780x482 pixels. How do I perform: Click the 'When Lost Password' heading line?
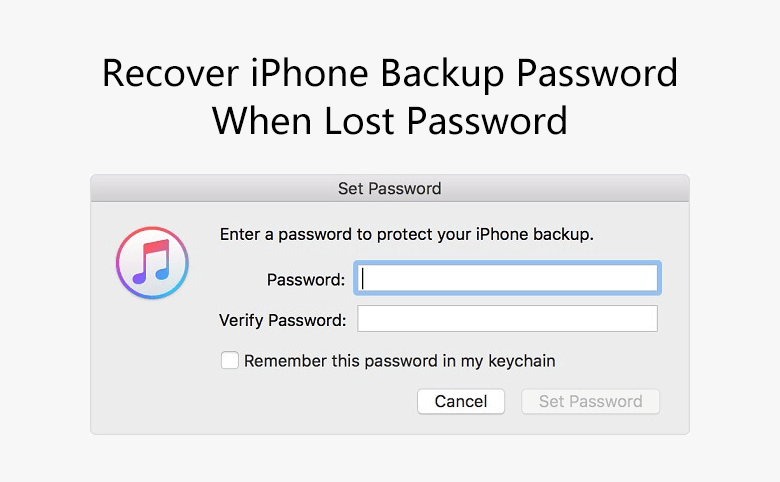click(390, 121)
